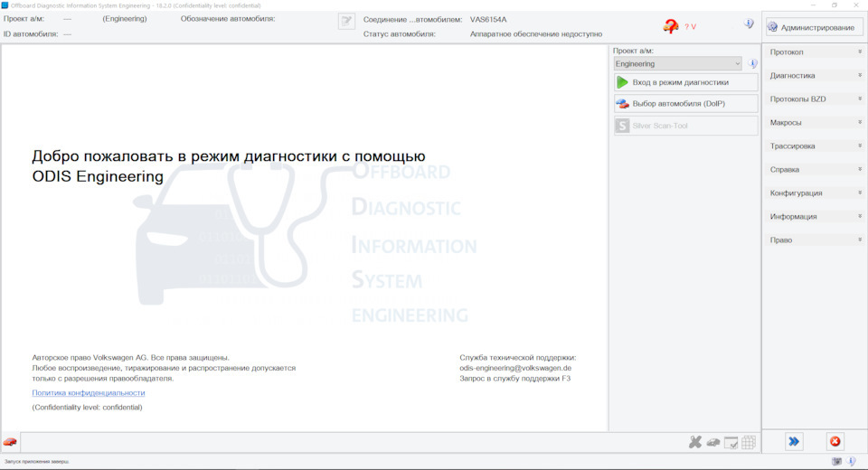This screenshot has height=470, width=868.
Task: Open the info bubble in the header
Action: pyautogui.click(x=749, y=23)
